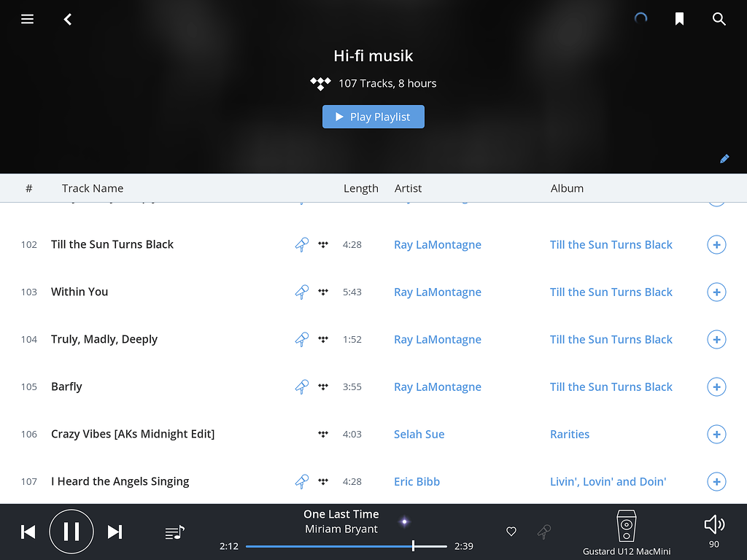Screen dimensions: 747x560
Task: Show lyrics for Within You via microphone icon
Action: pos(301,292)
